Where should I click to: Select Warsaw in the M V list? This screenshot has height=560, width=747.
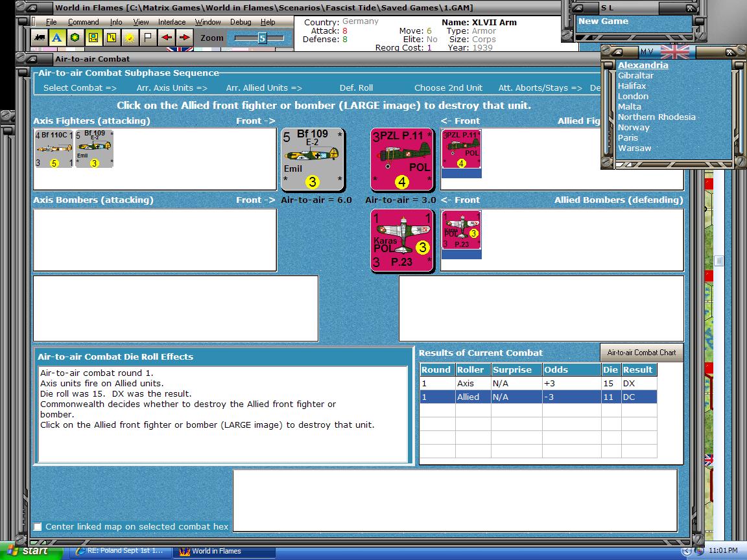634,148
